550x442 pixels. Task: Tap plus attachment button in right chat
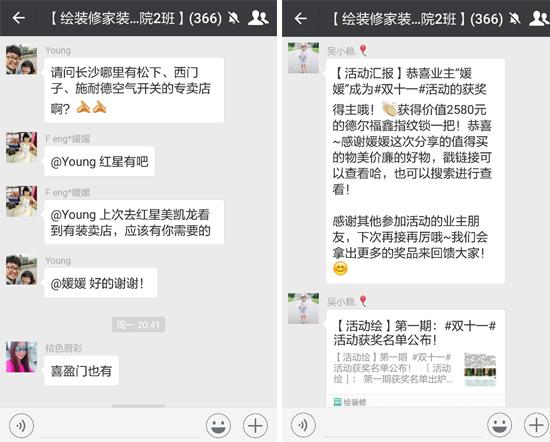click(536, 426)
